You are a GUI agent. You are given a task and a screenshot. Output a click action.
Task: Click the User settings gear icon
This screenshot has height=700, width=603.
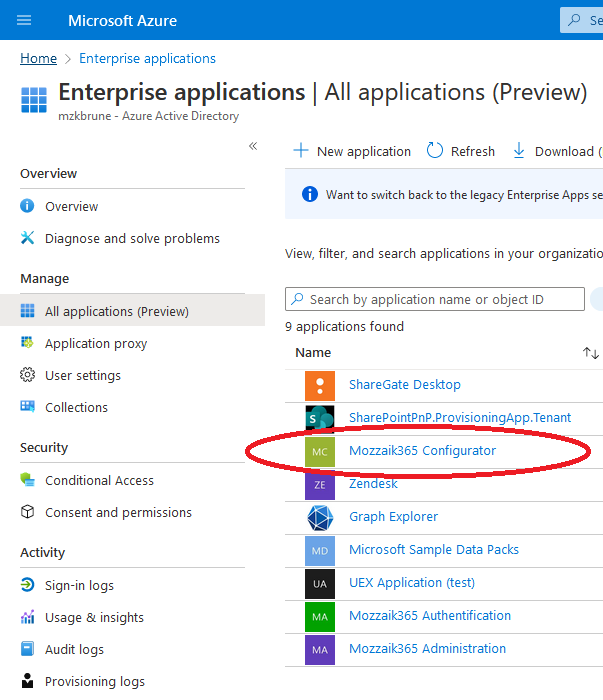[x=27, y=375]
